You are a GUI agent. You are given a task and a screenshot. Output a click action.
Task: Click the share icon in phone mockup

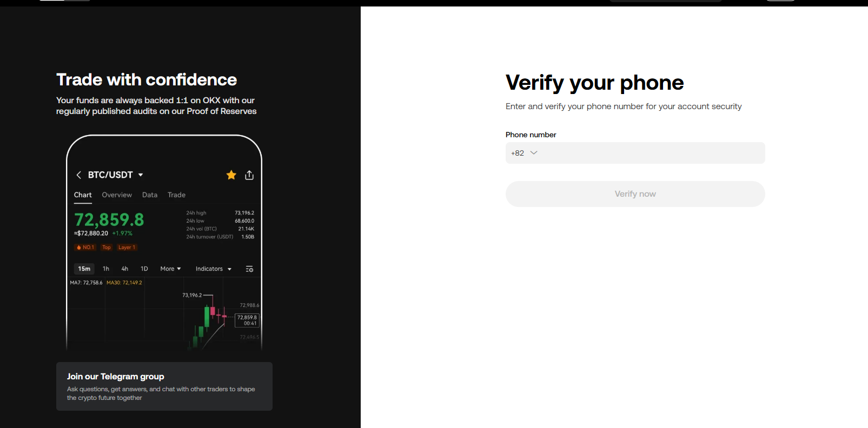pos(249,175)
